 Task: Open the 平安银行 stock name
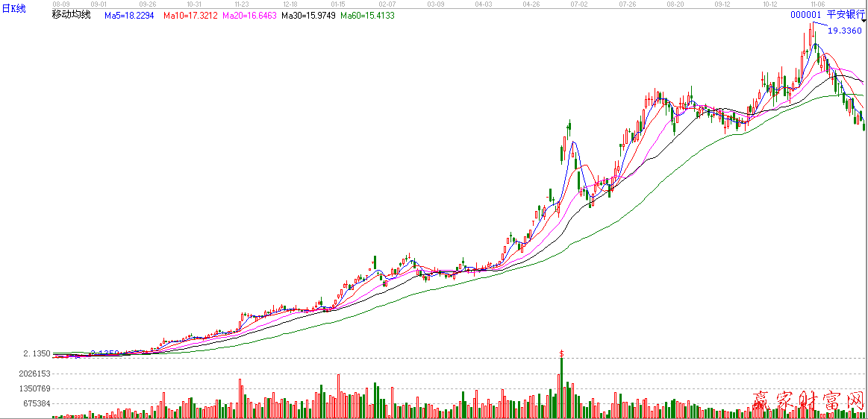coord(845,14)
